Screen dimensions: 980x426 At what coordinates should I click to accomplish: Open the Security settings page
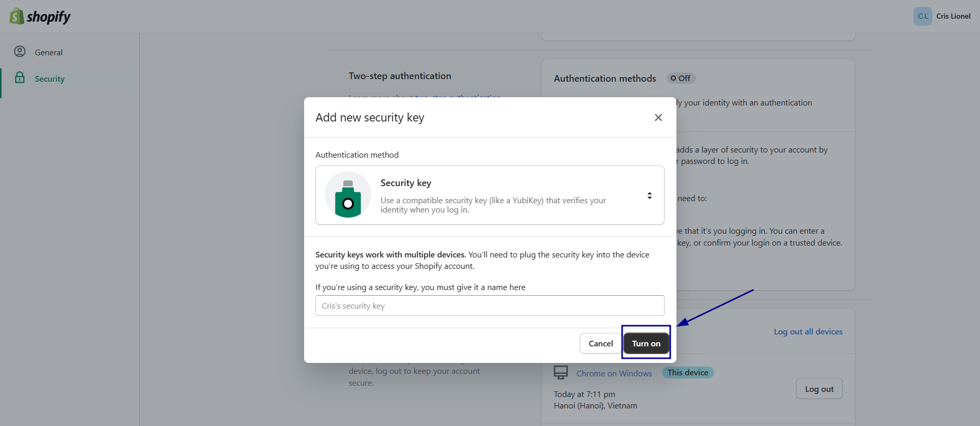click(x=50, y=79)
